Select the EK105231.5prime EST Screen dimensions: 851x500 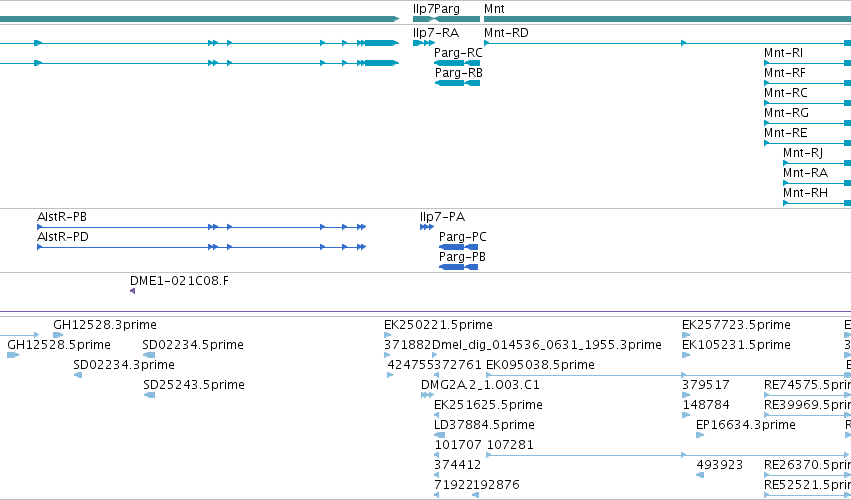pyautogui.click(x=736, y=345)
